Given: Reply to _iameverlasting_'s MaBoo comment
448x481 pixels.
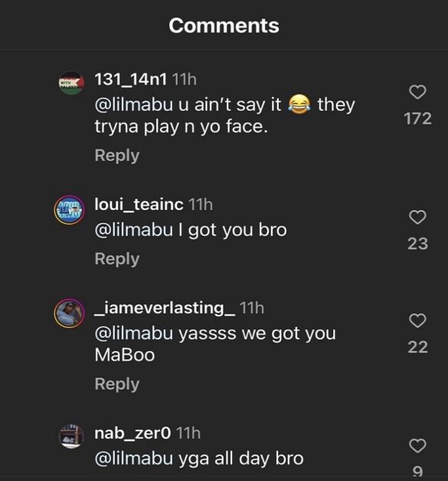Looking at the screenshot, I should pyautogui.click(x=117, y=384).
